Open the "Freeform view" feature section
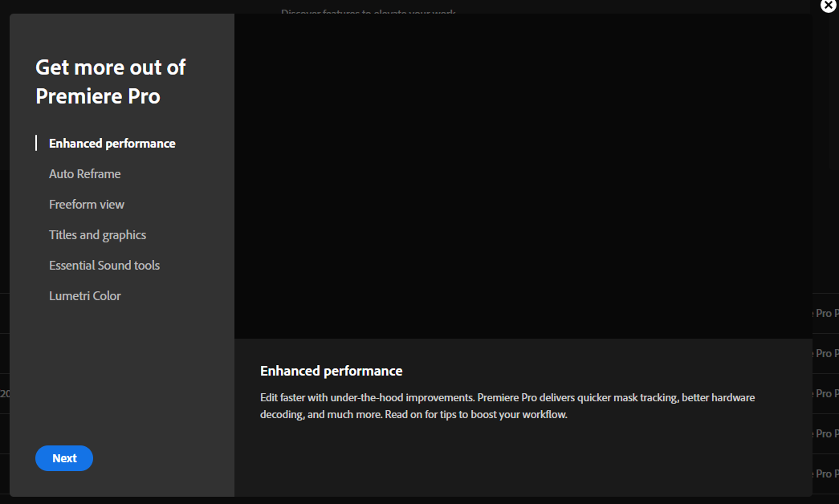The width and height of the screenshot is (839, 504). 86,204
